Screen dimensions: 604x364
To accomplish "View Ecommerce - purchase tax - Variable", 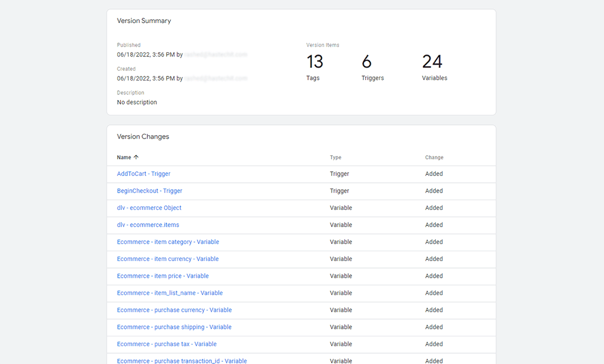I will 166,343.
